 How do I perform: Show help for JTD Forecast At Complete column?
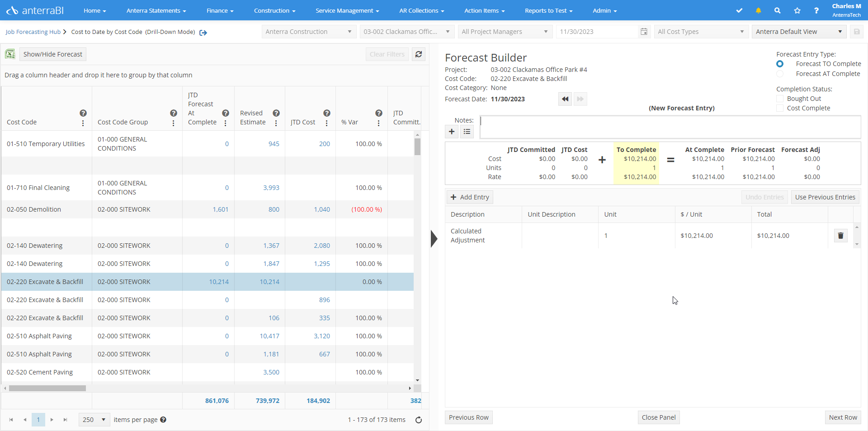tap(226, 113)
